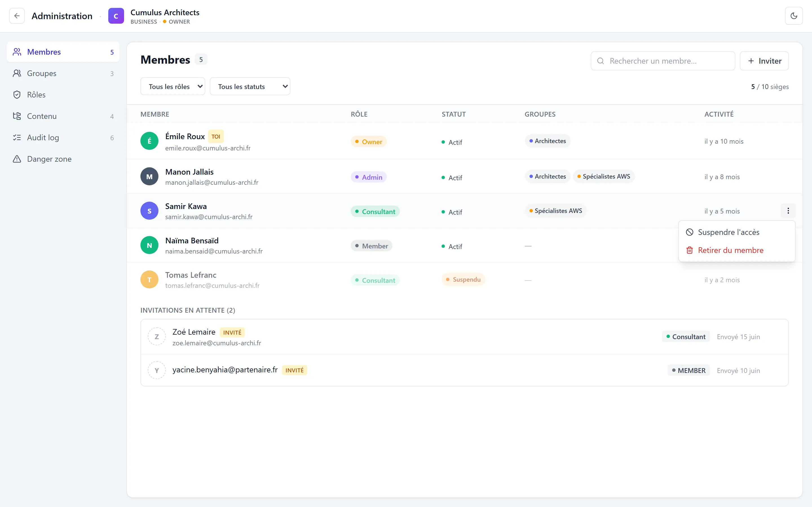The height and width of the screenshot is (507, 812).
Task: Click the Spécialistes AWS tag on Manon Jallais
Action: [x=604, y=176]
